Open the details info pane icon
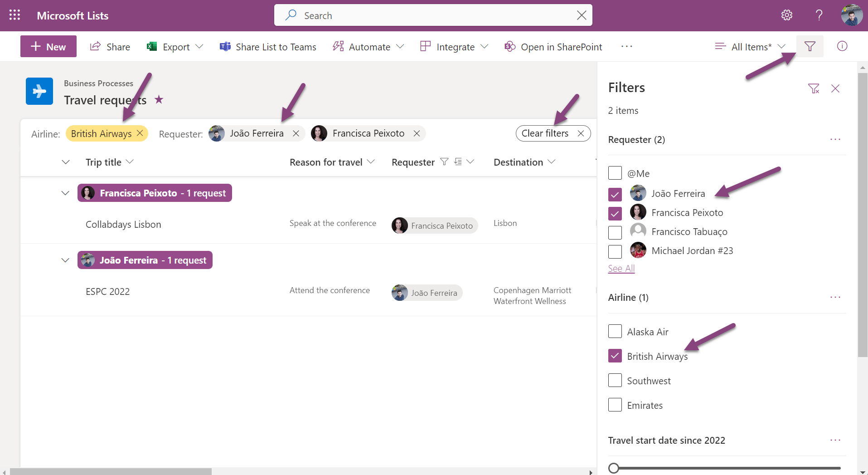 [842, 46]
